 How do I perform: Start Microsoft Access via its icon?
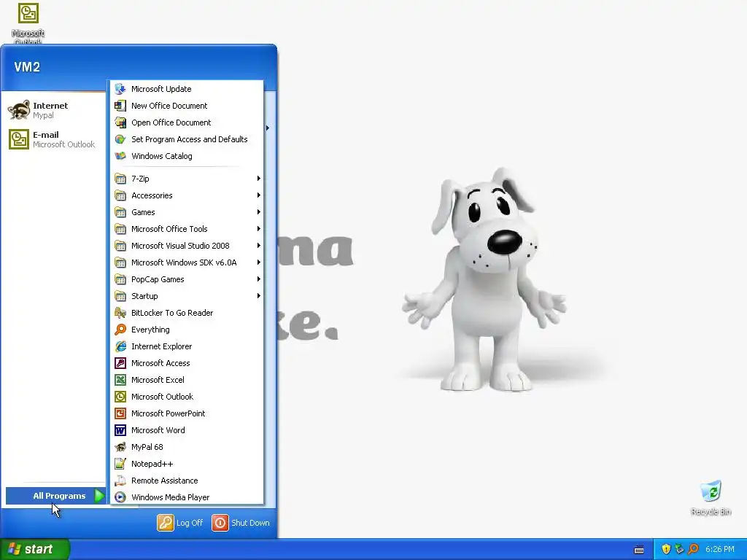[x=120, y=363]
